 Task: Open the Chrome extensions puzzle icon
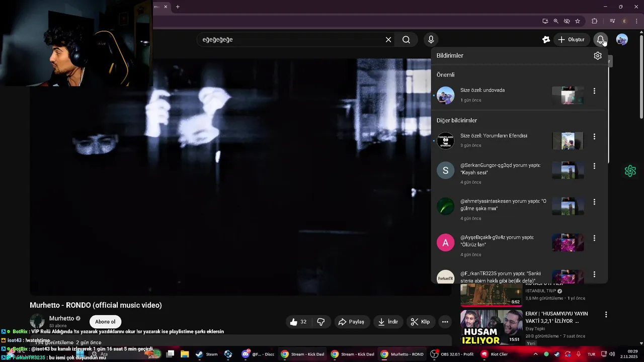click(594, 21)
